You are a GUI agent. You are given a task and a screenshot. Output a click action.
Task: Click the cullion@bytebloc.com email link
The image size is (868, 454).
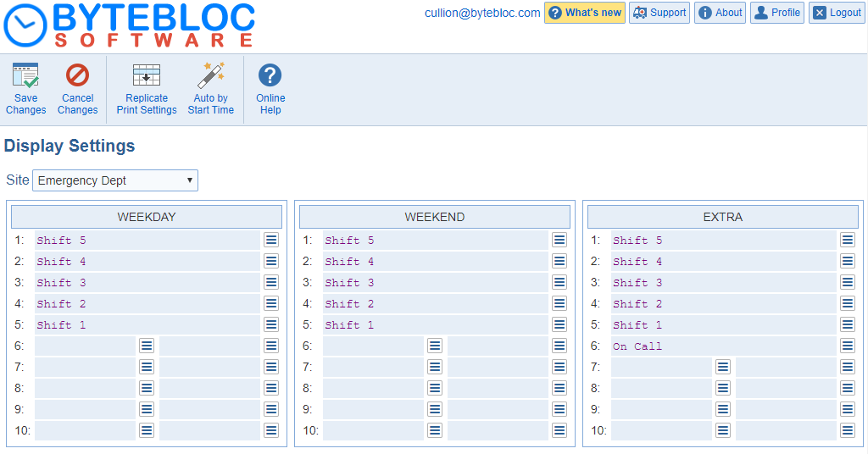coord(482,13)
